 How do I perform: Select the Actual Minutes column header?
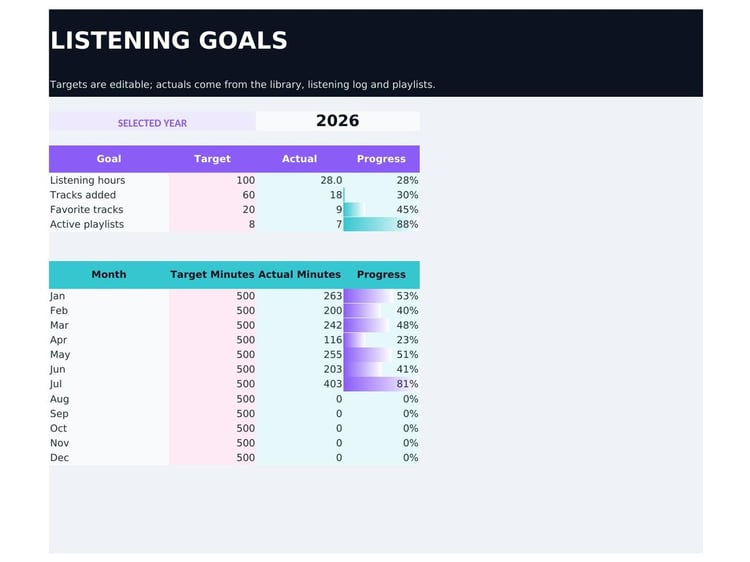pos(299,275)
